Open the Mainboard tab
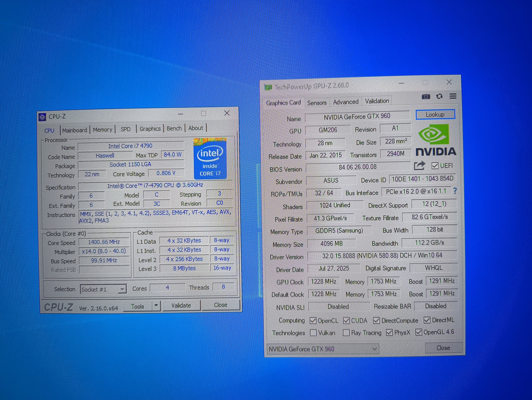 coord(74,130)
